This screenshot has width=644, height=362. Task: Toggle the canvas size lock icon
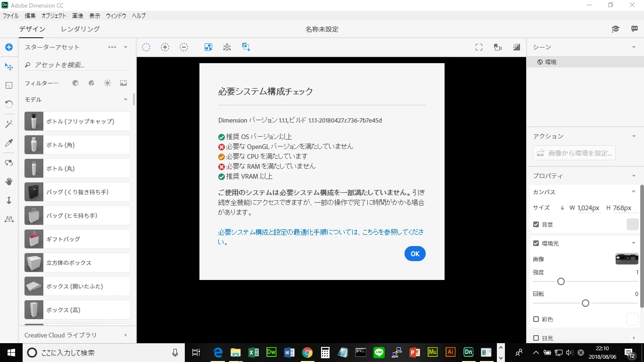[x=562, y=208]
